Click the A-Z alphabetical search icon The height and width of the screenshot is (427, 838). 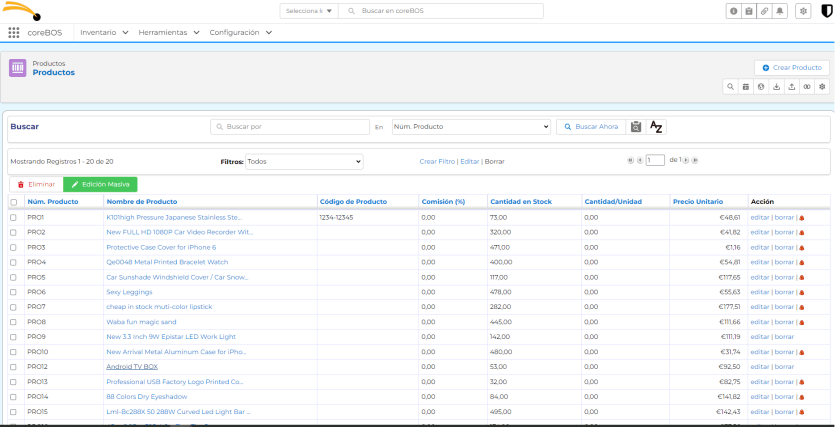click(657, 127)
